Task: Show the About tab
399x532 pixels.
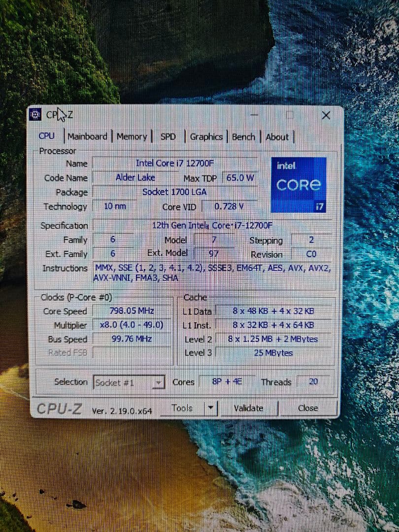Action: tap(277, 137)
